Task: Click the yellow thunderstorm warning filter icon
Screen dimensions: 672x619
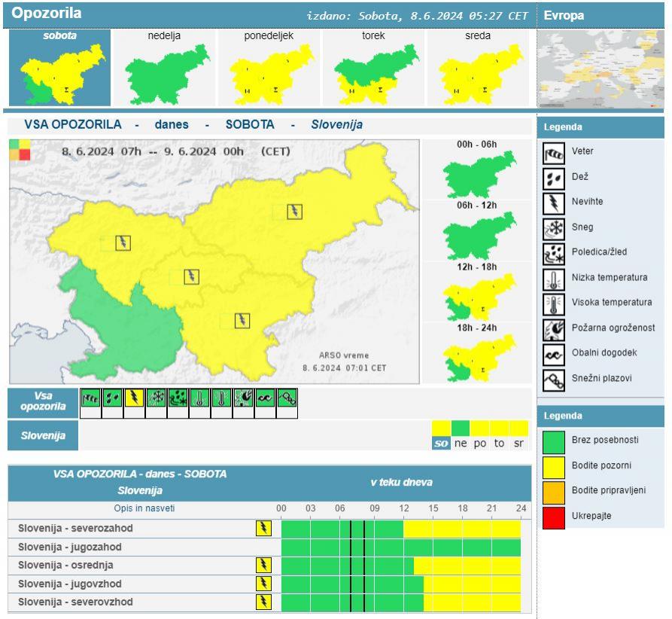Action: [134, 398]
